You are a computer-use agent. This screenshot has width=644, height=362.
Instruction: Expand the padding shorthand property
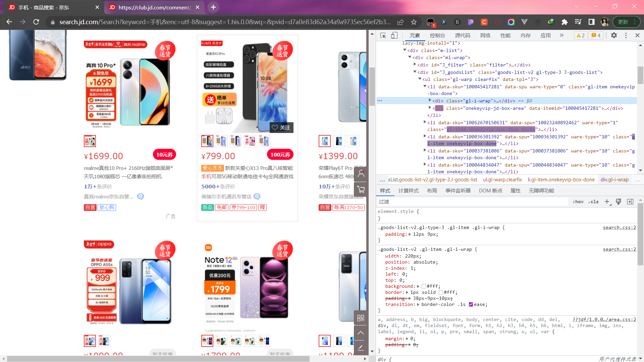click(410, 234)
